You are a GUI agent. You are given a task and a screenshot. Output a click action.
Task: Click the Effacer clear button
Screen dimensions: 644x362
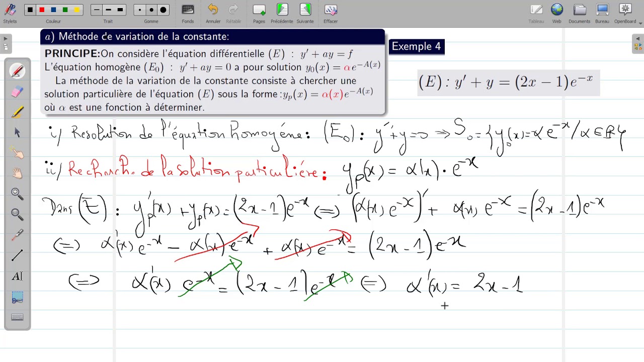(x=331, y=13)
